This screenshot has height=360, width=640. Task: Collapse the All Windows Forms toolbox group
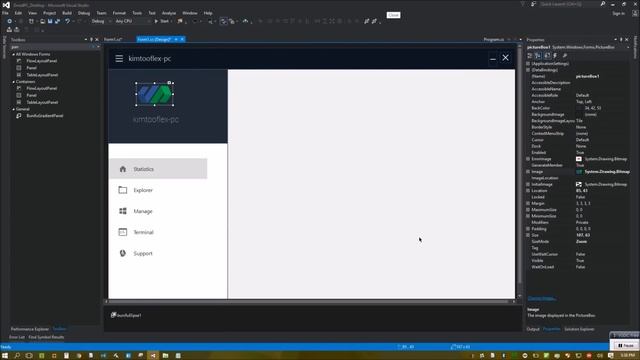[x=13, y=54]
